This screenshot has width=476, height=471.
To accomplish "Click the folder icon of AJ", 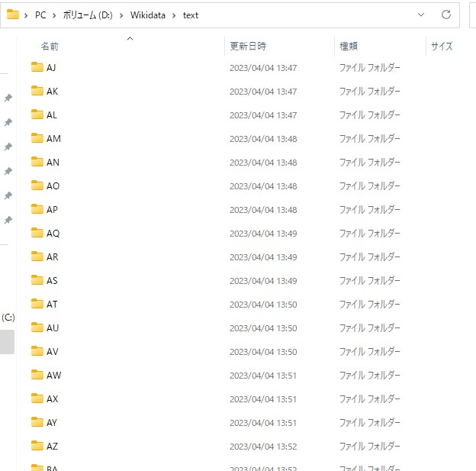I will click(37, 67).
